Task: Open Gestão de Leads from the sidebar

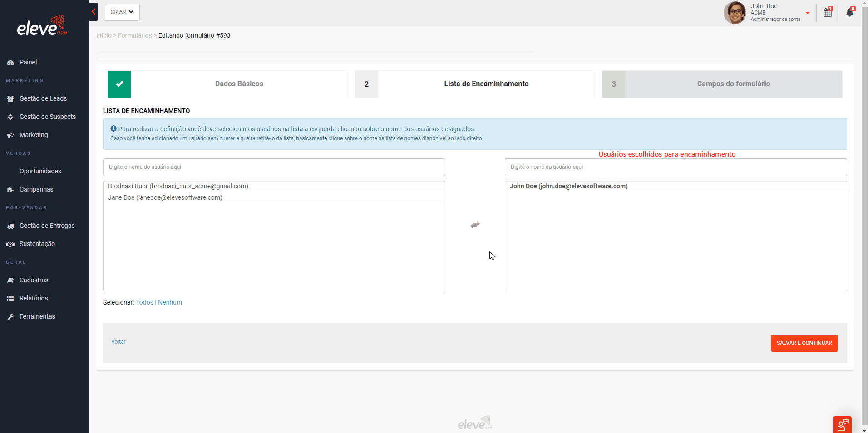Action: [10, 98]
